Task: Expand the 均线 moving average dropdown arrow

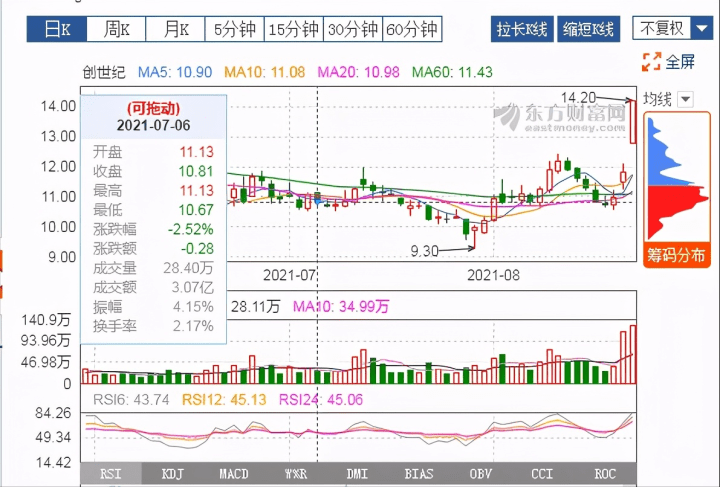Action: (685, 99)
